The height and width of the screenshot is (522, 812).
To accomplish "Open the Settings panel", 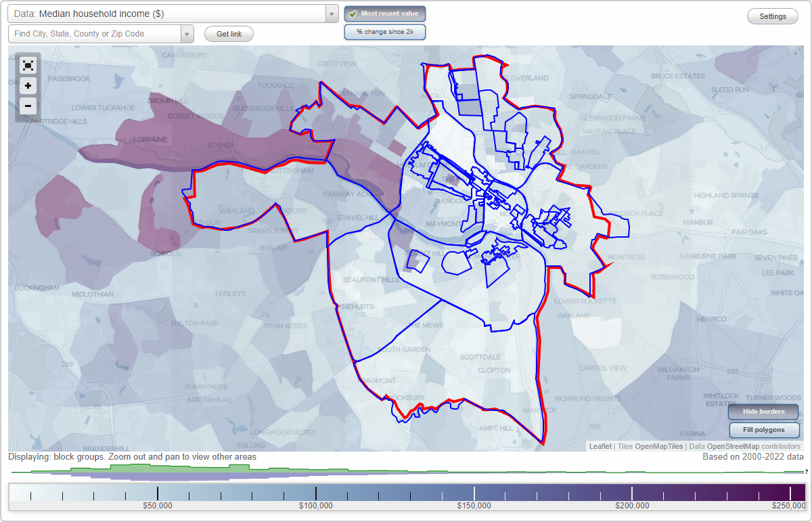I will 772,16.
